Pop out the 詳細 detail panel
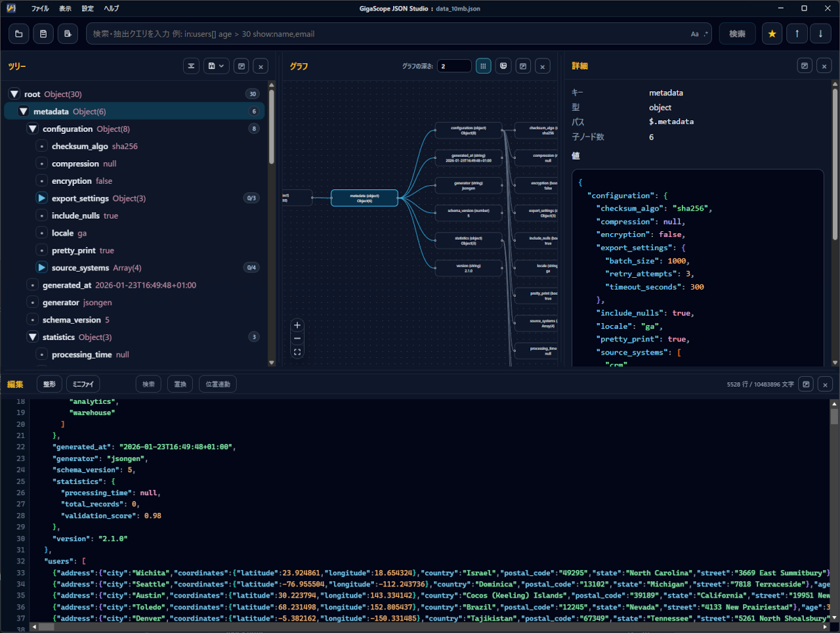This screenshot has width=840, height=633. coord(805,66)
